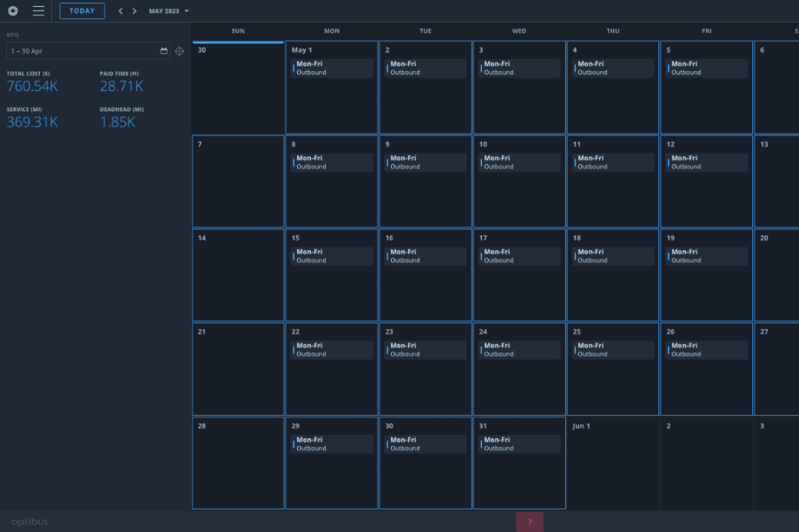Open the calendar picker icon in KPIs field

tap(163, 51)
